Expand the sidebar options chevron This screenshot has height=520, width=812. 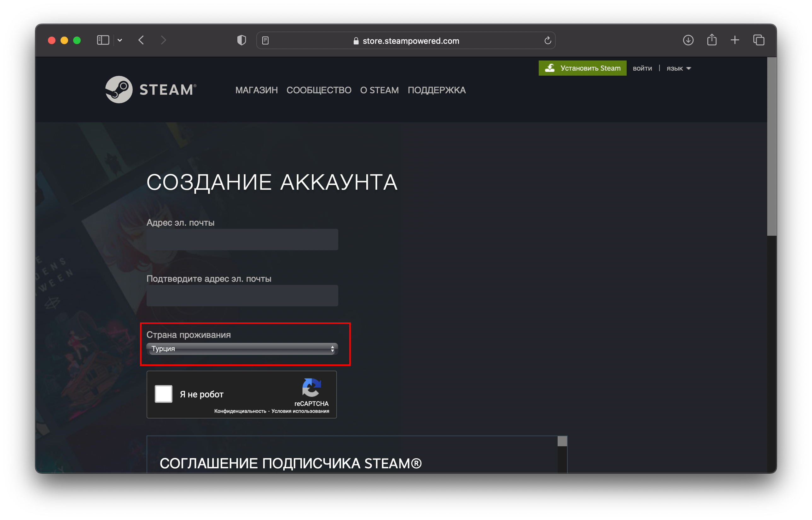coord(120,40)
